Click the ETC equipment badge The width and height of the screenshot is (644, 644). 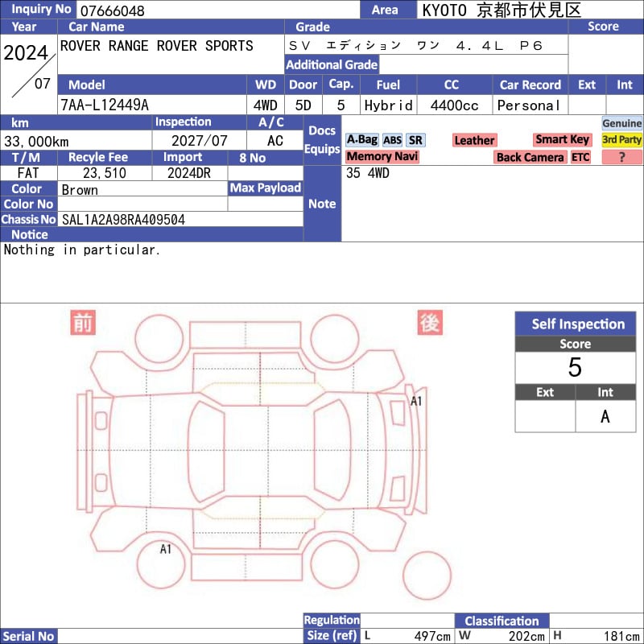pyautogui.click(x=580, y=157)
